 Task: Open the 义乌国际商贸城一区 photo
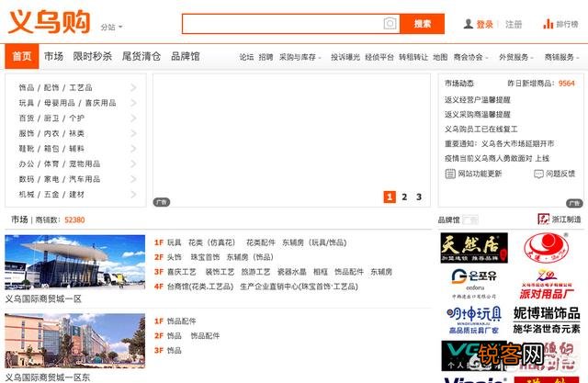tap(75, 262)
